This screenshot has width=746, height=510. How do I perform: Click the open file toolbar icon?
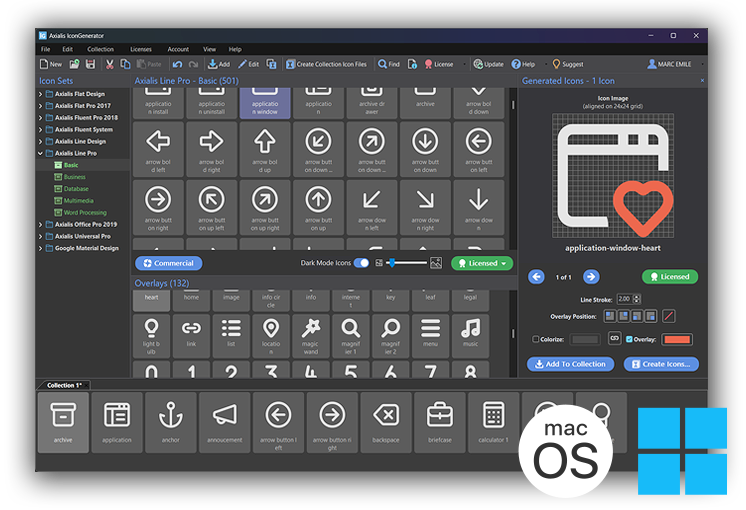point(74,64)
